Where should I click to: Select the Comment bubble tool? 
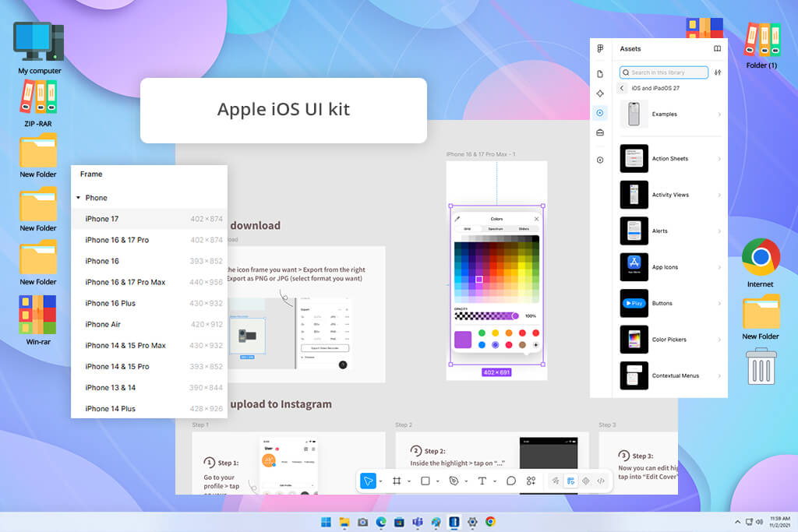point(511,481)
